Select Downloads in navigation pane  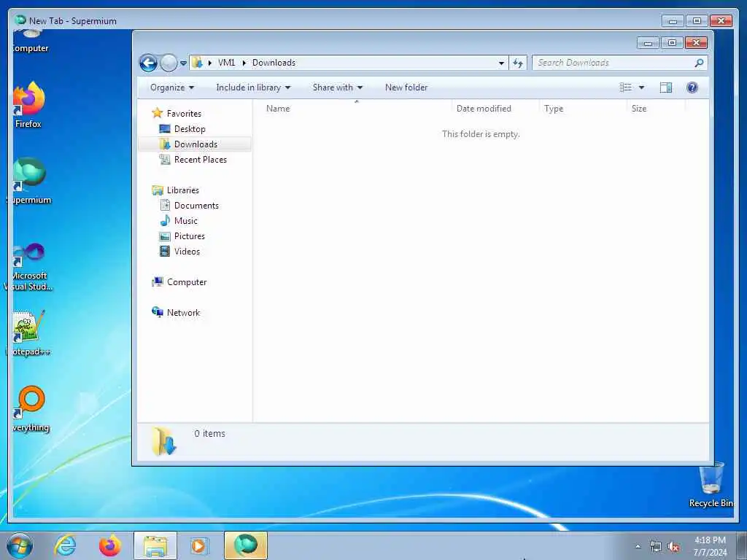[x=196, y=144]
